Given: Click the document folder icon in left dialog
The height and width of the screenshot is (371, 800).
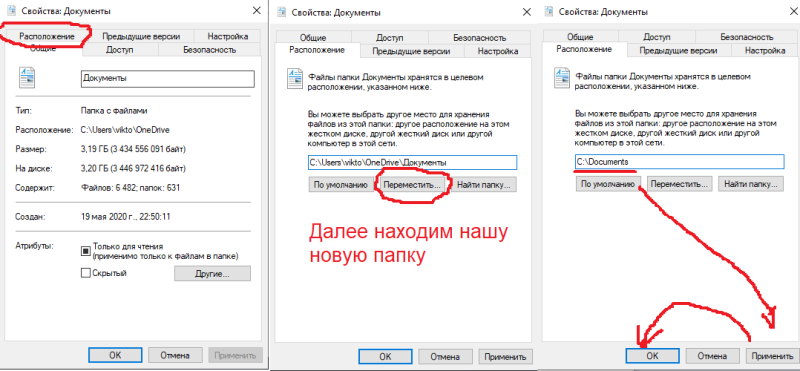Looking at the screenshot, I should click(28, 79).
